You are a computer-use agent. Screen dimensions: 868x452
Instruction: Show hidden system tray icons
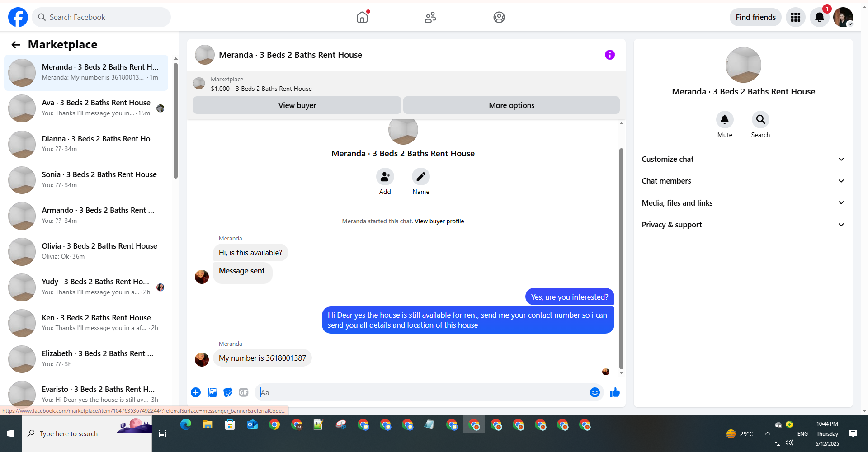pos(768,433)
